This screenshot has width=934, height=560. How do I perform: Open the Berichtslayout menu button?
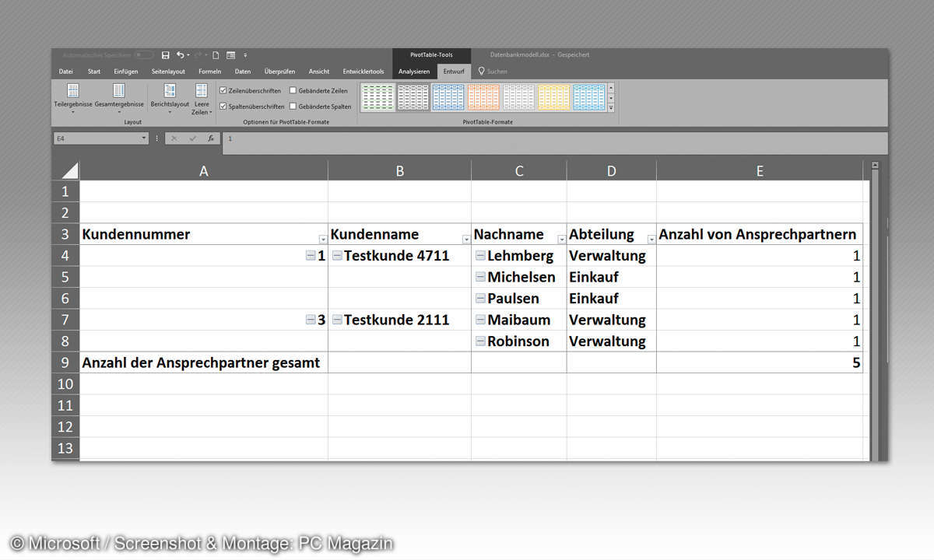[x=170, y=99]
